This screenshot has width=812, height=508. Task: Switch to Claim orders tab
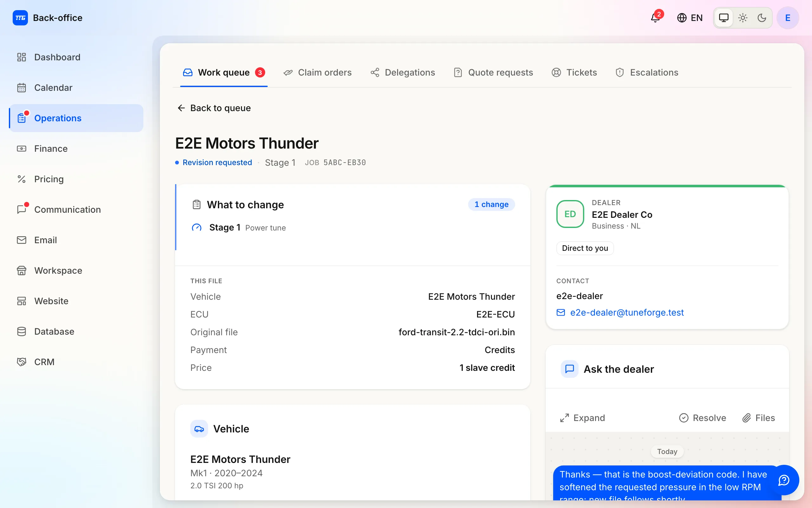point(318,73)
